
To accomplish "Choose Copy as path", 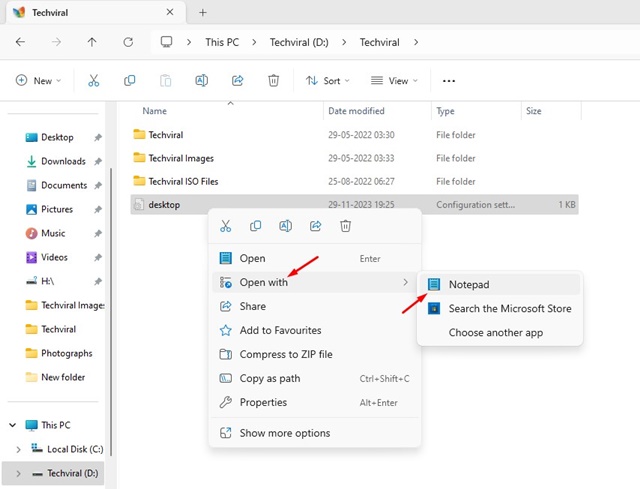I will point(315,378).
